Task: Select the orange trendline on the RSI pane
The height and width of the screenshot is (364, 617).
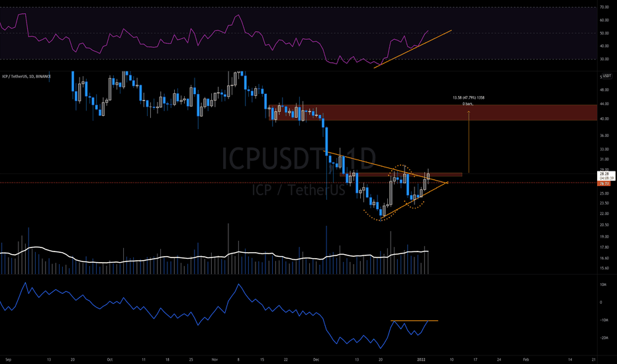Action: (413, 49)
